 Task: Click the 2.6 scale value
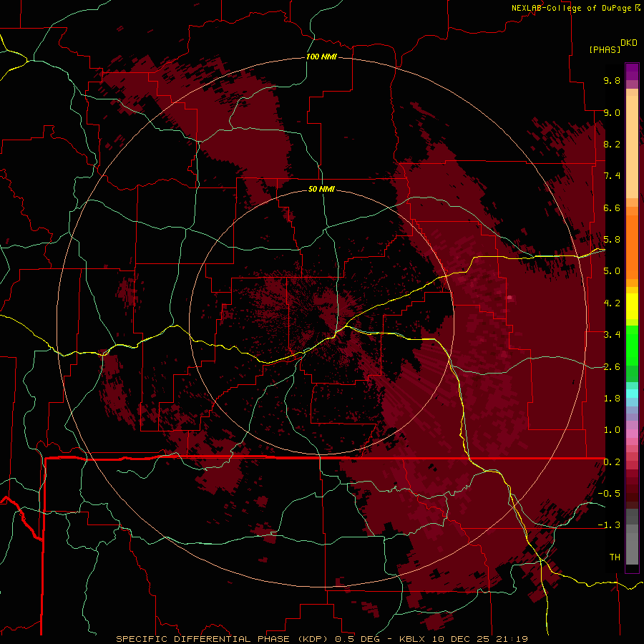pyautogui.click(x=612, y=367)
